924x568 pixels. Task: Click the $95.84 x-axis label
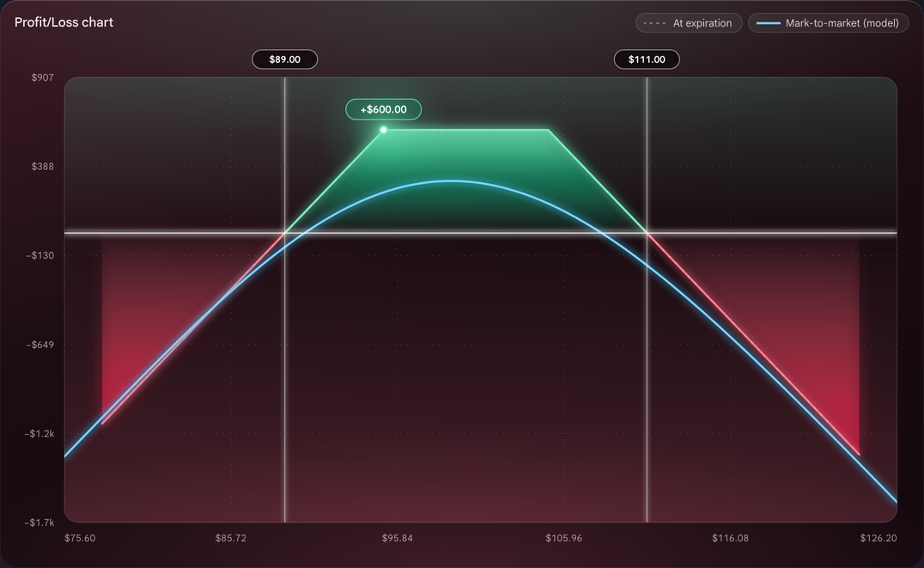pos(398,538)
